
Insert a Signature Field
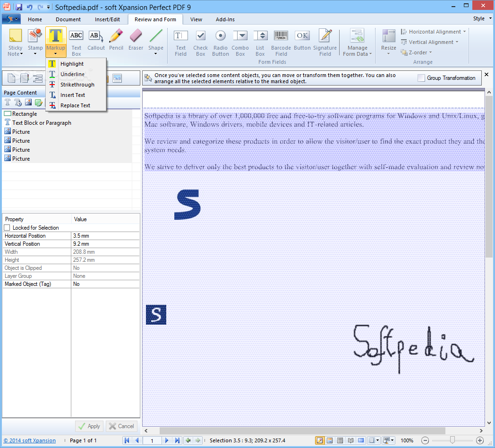coord(325,43)
